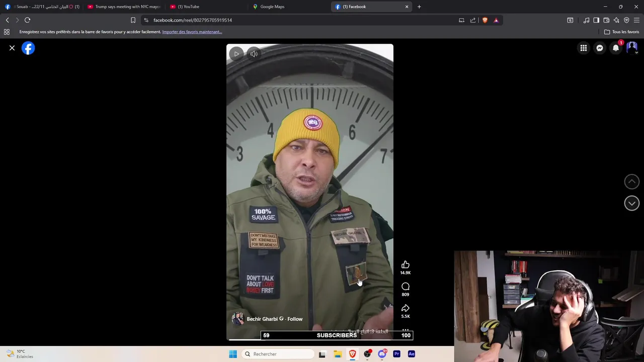Open the Windows Start menu
The height and width of the screenshot is (362, 644).
[x=232, y=354]
